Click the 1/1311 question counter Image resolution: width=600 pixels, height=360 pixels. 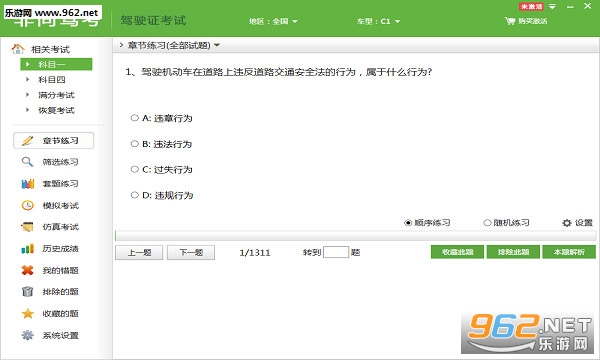[x=255, y=252]
